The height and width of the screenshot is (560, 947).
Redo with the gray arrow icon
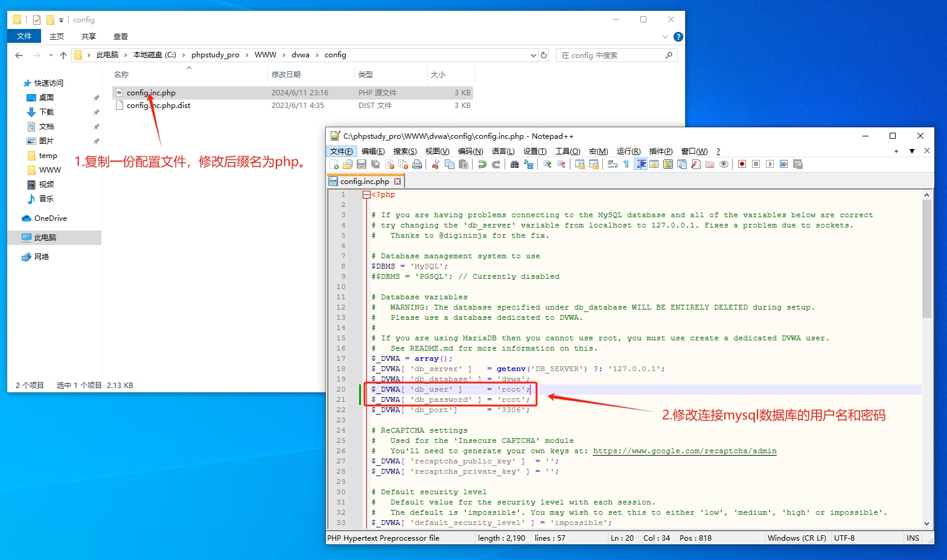[496, 164]
